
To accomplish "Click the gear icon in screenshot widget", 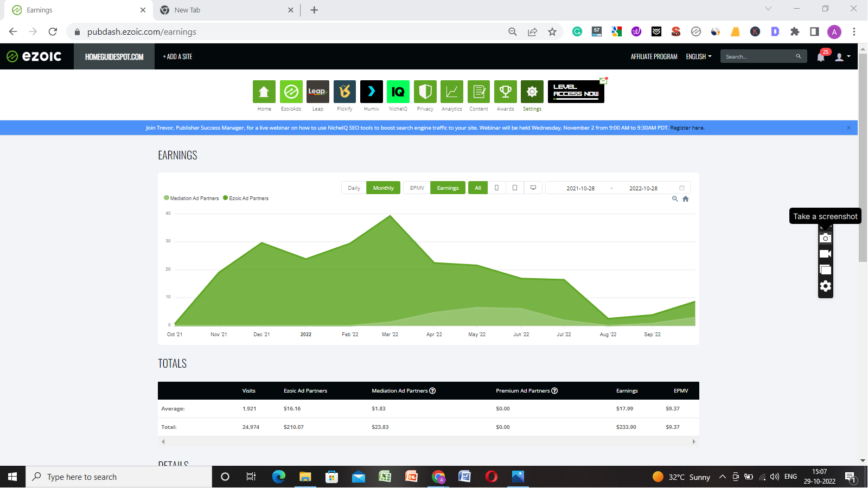I will 825,286.
